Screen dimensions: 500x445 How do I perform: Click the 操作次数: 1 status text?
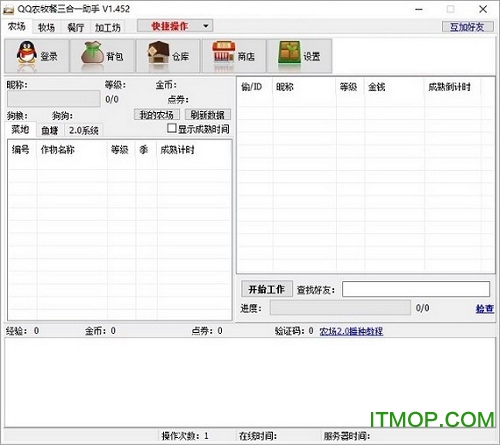pyautogui.click(x=185, y=436)
